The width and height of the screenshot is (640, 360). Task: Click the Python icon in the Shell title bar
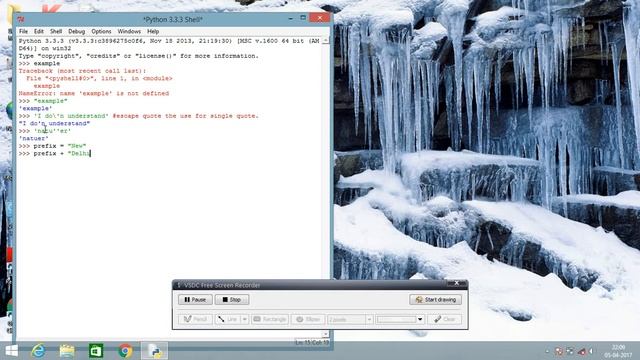tap(21, 19)
